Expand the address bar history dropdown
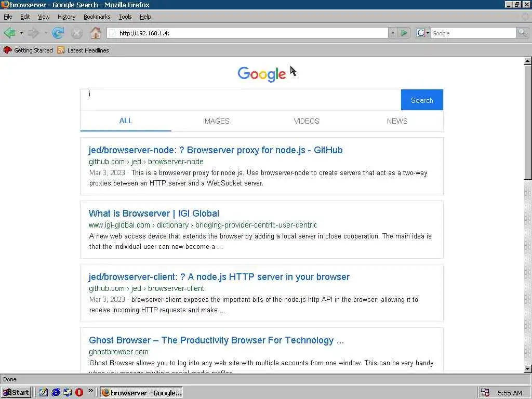 393,33
